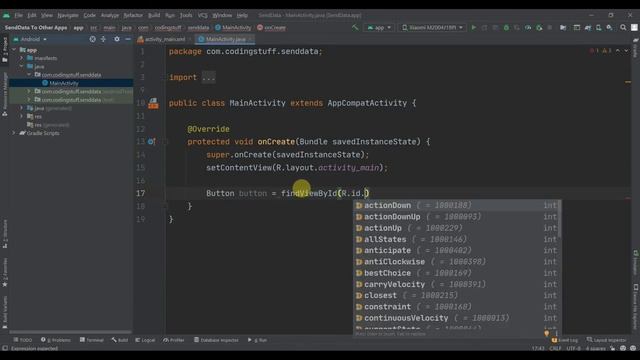
Task: Collapse the first com.codingstuff.senddata package
Action: 29,75
